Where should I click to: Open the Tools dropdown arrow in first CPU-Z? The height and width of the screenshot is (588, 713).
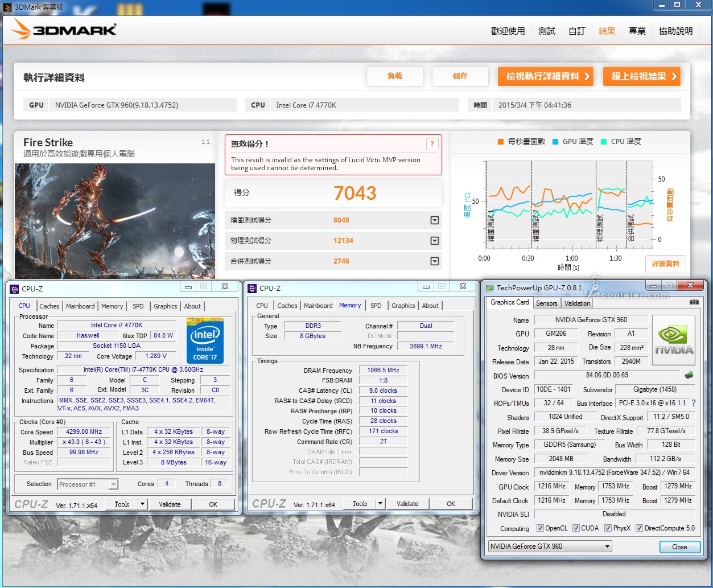142,504
